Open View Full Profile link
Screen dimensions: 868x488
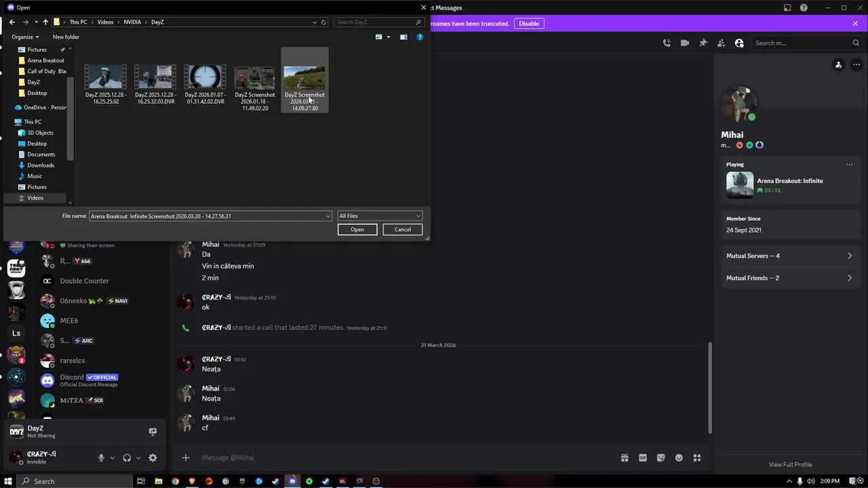(x=790, y=465)
